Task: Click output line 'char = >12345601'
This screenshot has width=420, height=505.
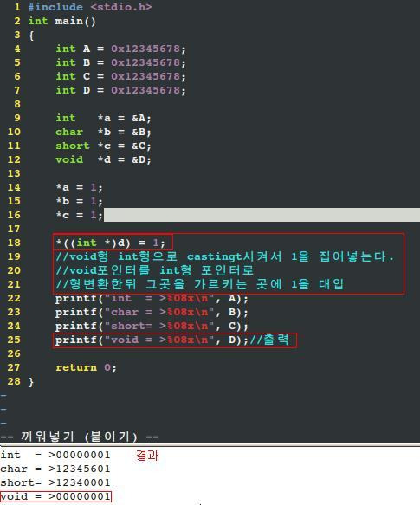Action: 55,469
